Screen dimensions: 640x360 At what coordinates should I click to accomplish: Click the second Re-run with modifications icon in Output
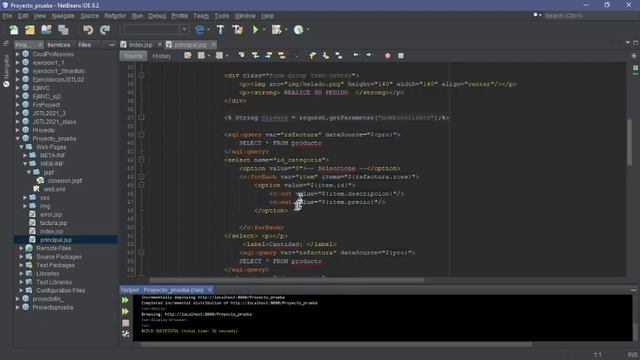pyautogui.click(x=125, y=311)
